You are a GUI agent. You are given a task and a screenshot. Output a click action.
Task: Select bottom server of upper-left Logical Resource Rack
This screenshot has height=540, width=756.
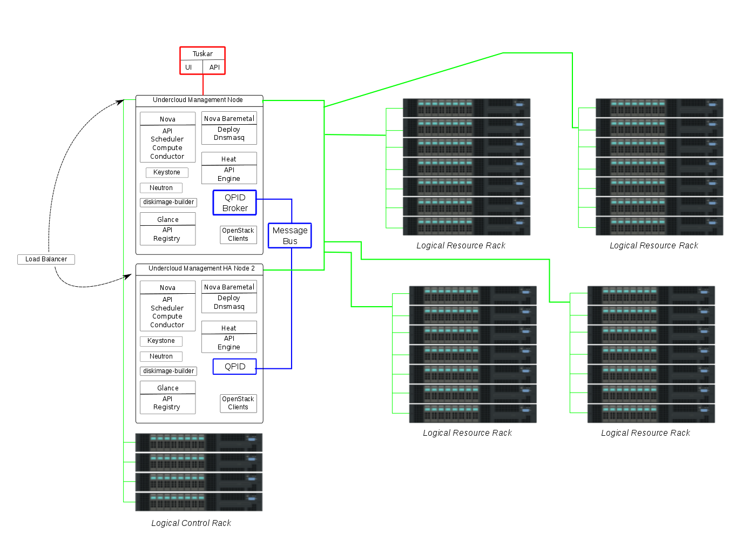[467, 226]
